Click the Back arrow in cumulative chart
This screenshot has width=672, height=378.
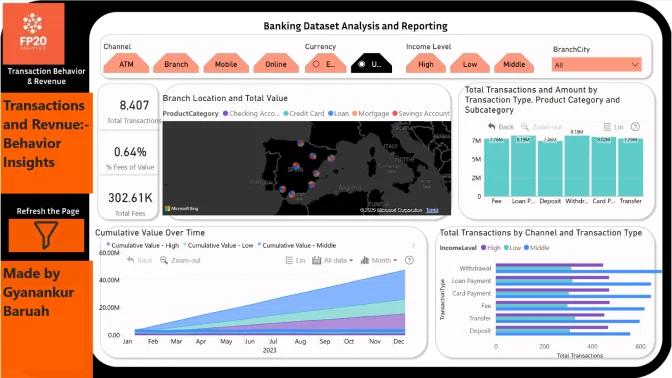(x=131, y=260)
